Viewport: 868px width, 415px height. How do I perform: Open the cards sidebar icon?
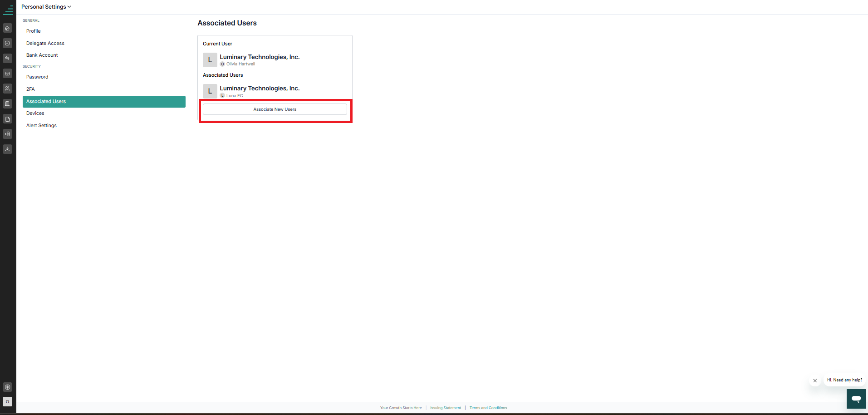click(7, 74)
